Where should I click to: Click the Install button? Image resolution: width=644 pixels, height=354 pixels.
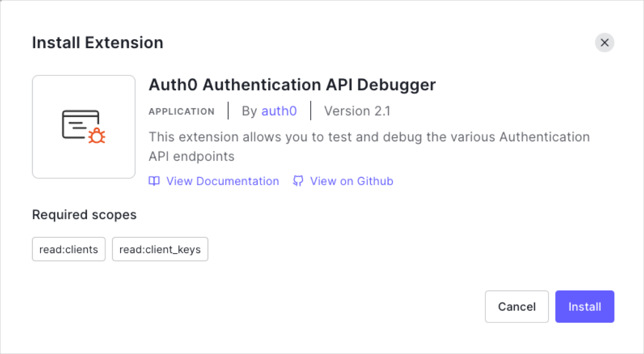point(584,306)
